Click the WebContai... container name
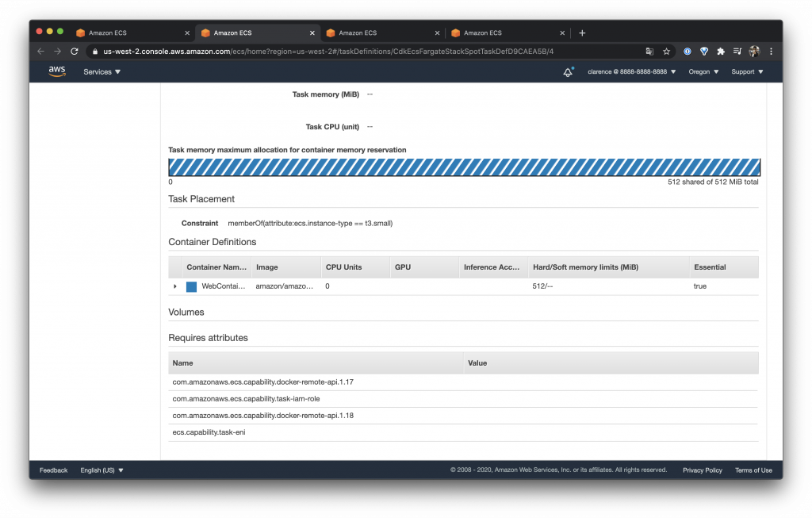812x518 pixels. (223, 286)
